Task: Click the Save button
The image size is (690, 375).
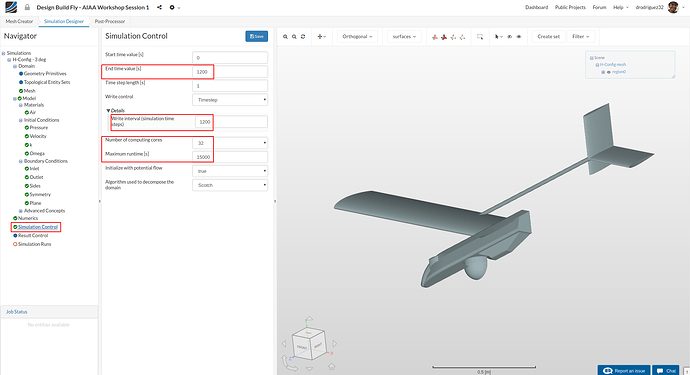Action: pyautogui.click(x=257, y=37)
